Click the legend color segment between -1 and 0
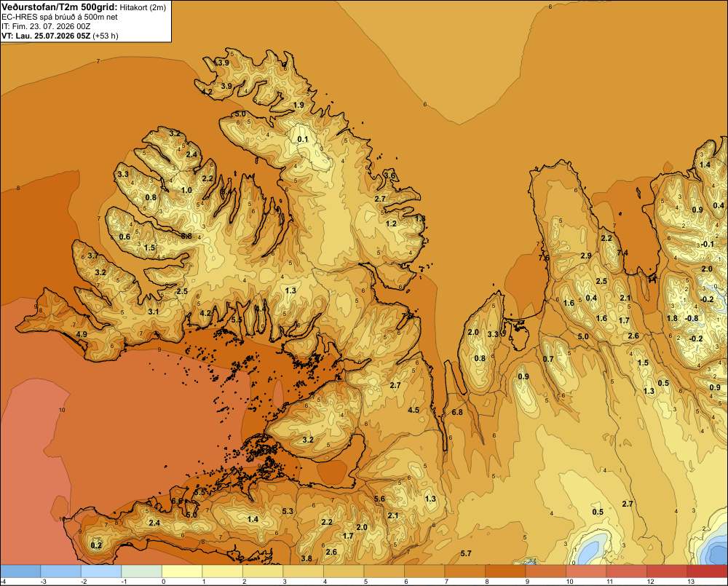The image size is (728, 586). [142, 571]
